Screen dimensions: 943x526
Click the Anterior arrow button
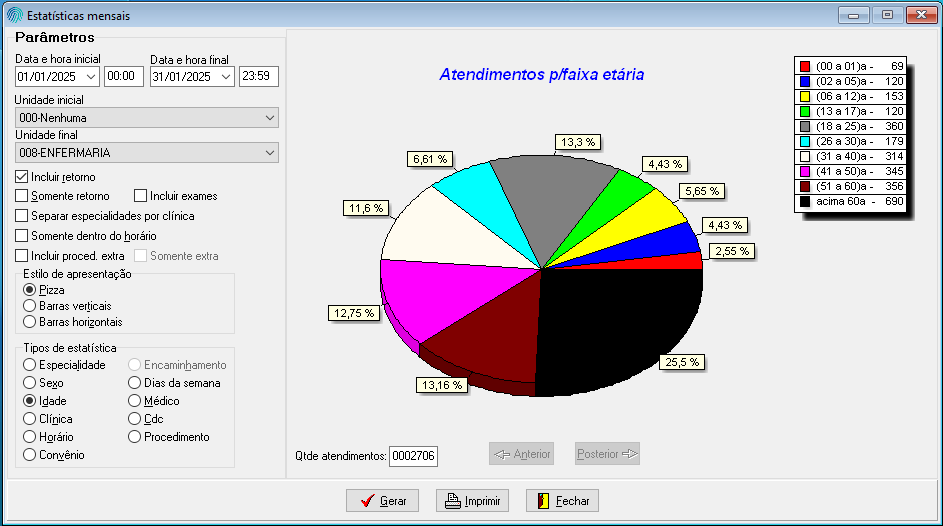tap(521, 454)
